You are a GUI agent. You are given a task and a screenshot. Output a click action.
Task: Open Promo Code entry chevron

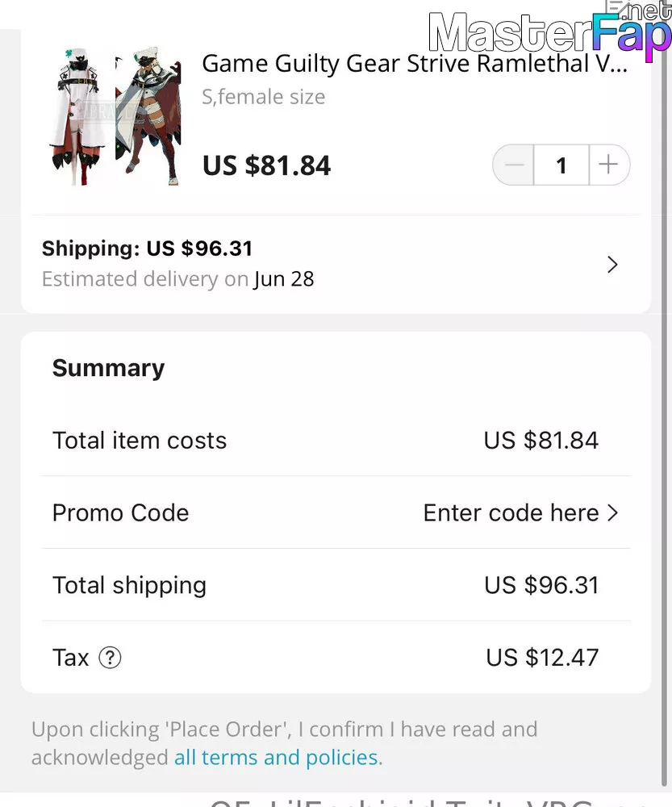612,512
